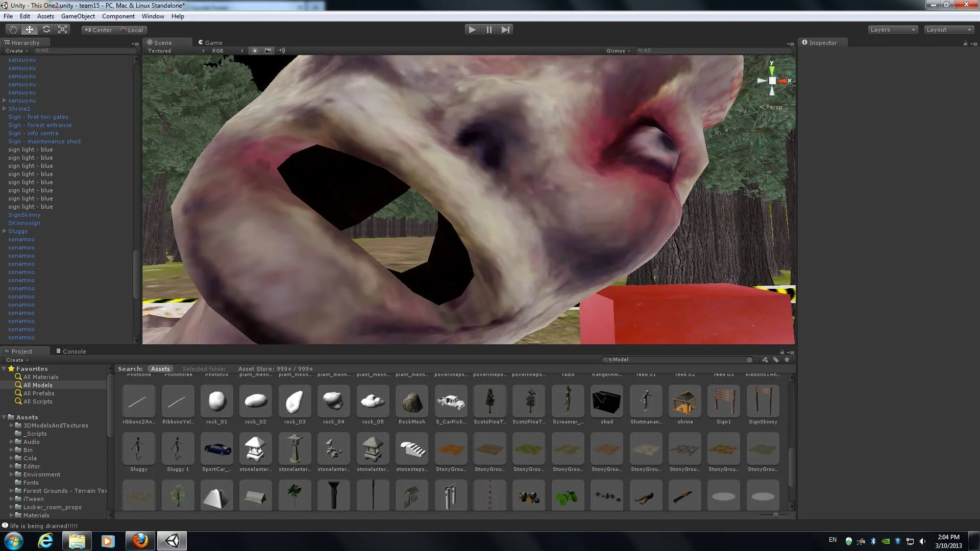980x551 pixels.
Task: Open Firefox from the taskbar
Action: point(140,541)
